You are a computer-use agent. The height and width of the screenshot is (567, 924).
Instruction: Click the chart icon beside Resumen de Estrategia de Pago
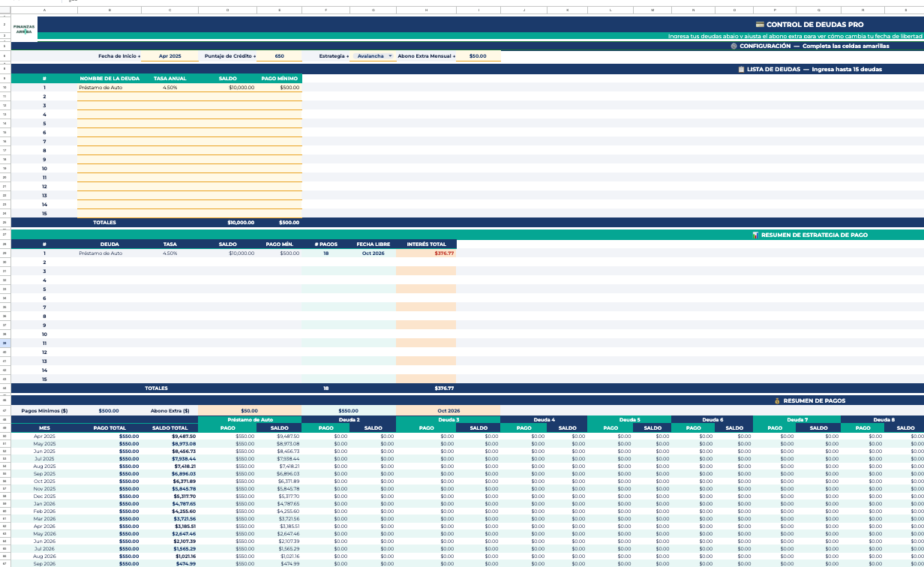coord(754,235)
